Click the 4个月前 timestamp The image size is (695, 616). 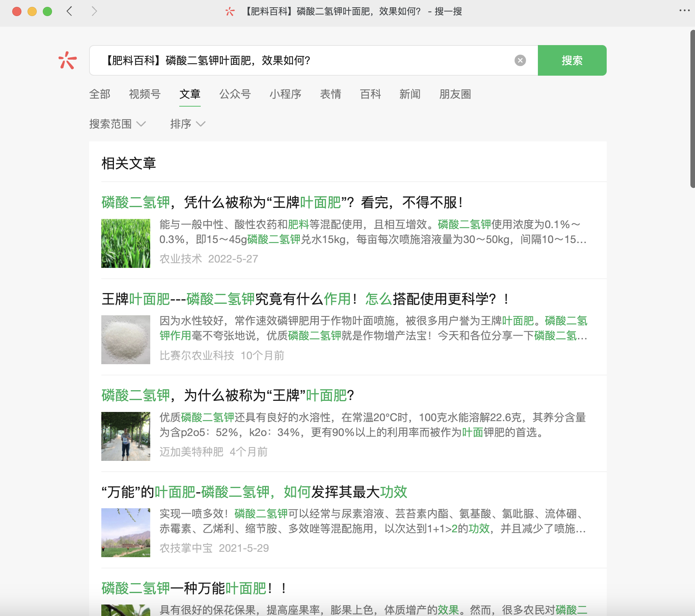[248, 452]
